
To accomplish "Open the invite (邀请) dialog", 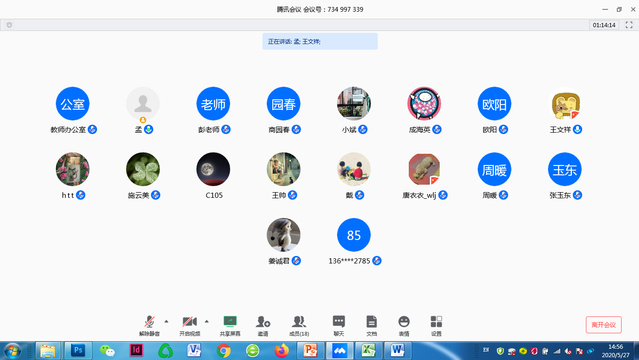I will coord(263,325).
